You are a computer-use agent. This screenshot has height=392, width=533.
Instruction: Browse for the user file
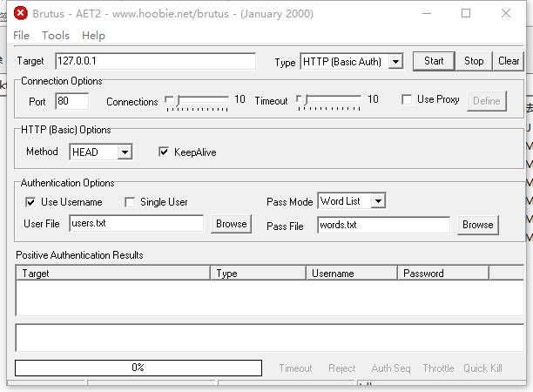click(231, 224)
